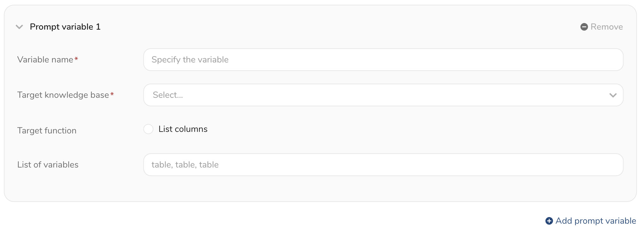Image resolution: width=644 pixels, height=236 pixels.
Task: Click the Target knowledge base label
Action: tap(63, 95)
